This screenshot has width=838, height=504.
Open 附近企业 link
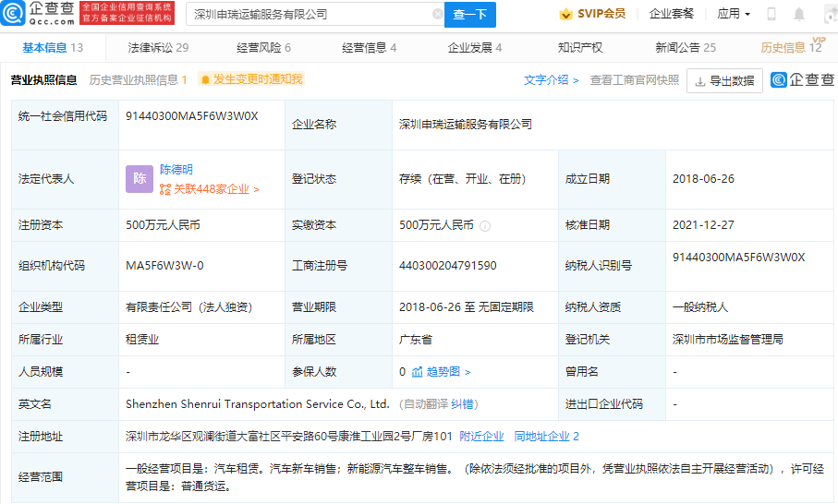click(x=481, y=437)
